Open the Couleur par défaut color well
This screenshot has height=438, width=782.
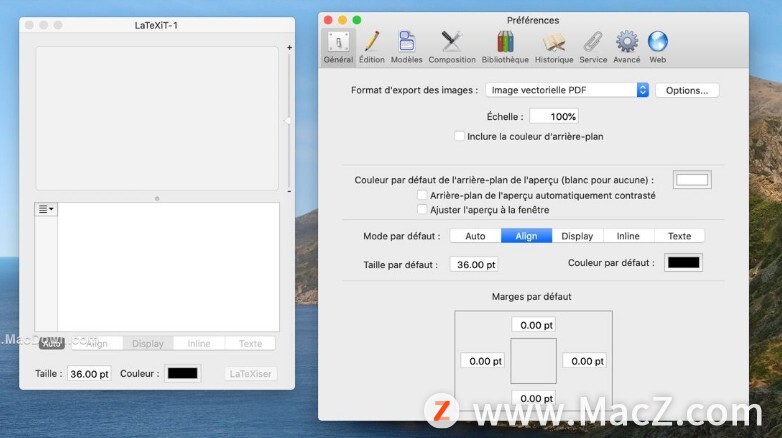[683, 263]
